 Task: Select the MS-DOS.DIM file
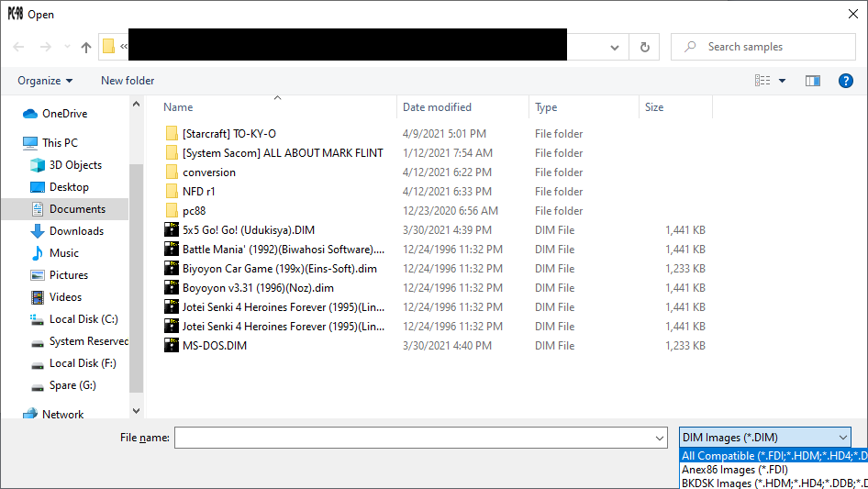[x=214, y=346]
